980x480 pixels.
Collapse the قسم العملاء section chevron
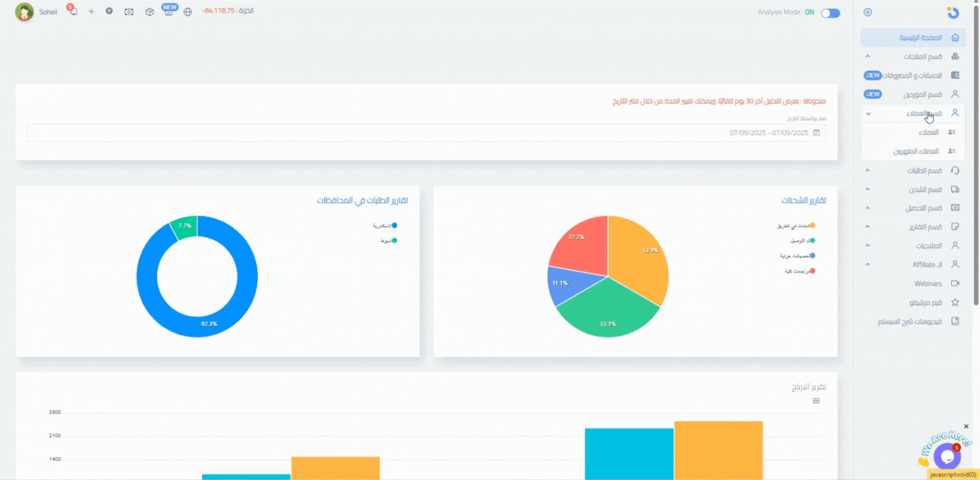(x=868, y=113)
